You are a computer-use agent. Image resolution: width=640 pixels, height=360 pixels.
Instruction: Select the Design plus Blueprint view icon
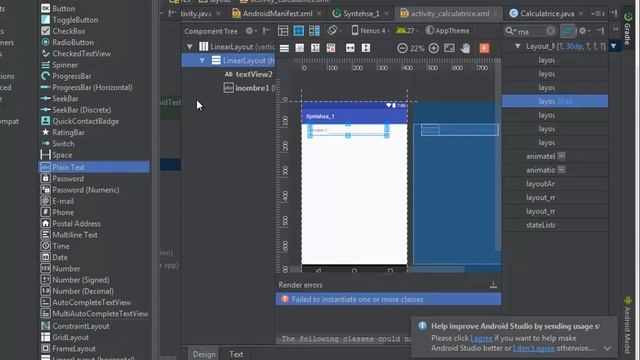click(x=314, y=31)
